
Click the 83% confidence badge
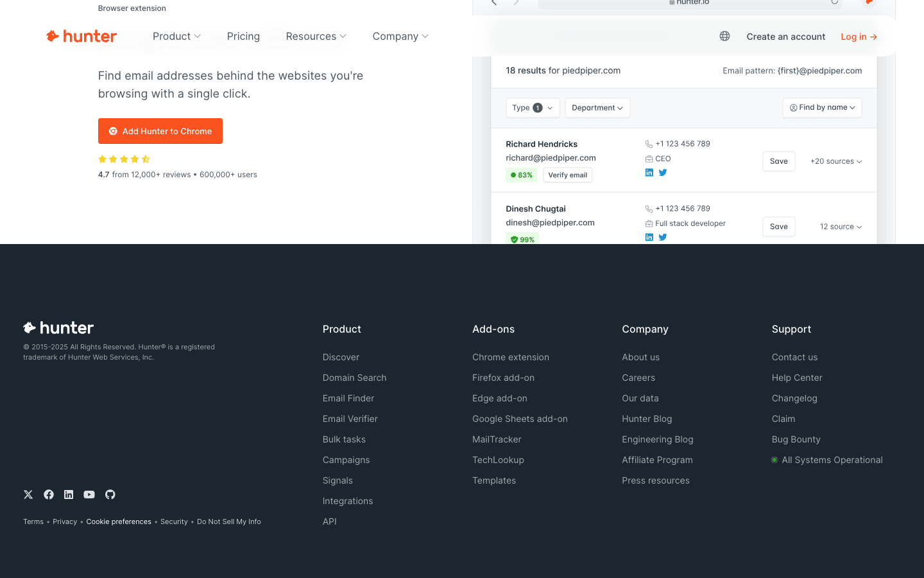pos(522,175)
